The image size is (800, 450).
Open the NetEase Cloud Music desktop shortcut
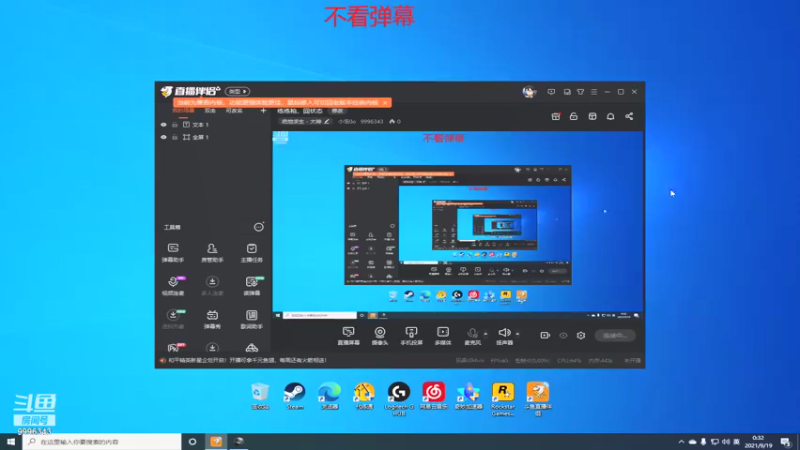433,396
